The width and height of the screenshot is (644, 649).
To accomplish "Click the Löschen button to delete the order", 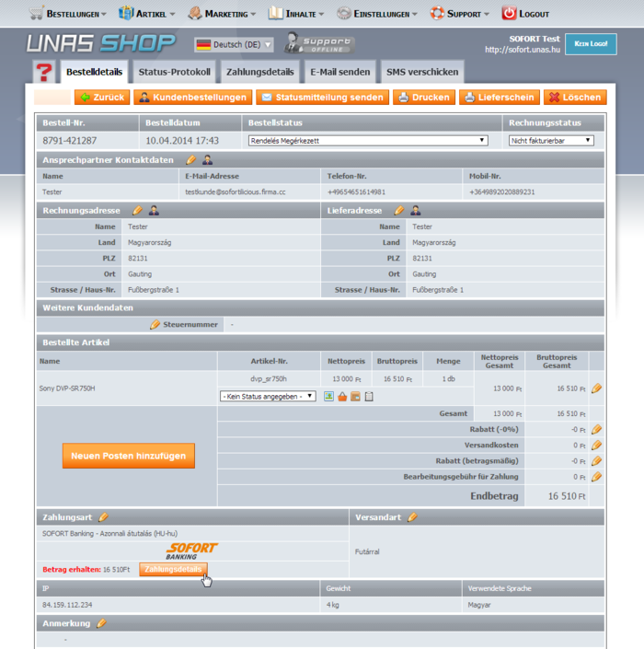I will point(573,98).
